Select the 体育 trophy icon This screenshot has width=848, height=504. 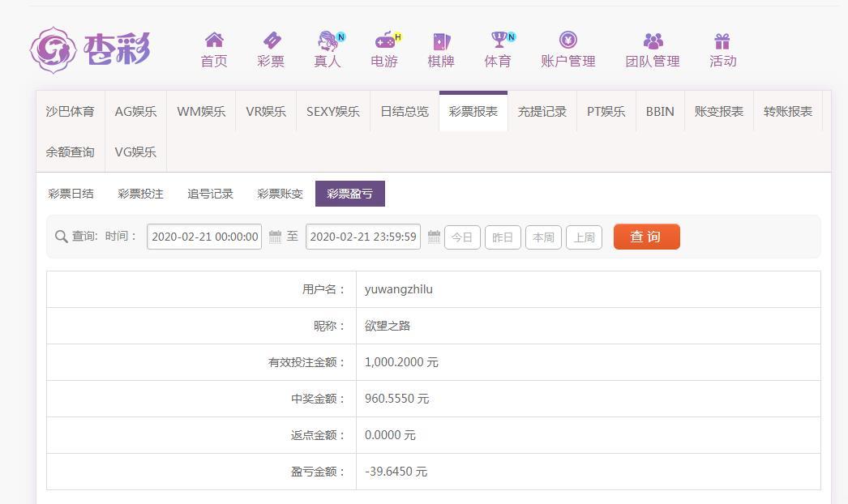coord(499,40)
